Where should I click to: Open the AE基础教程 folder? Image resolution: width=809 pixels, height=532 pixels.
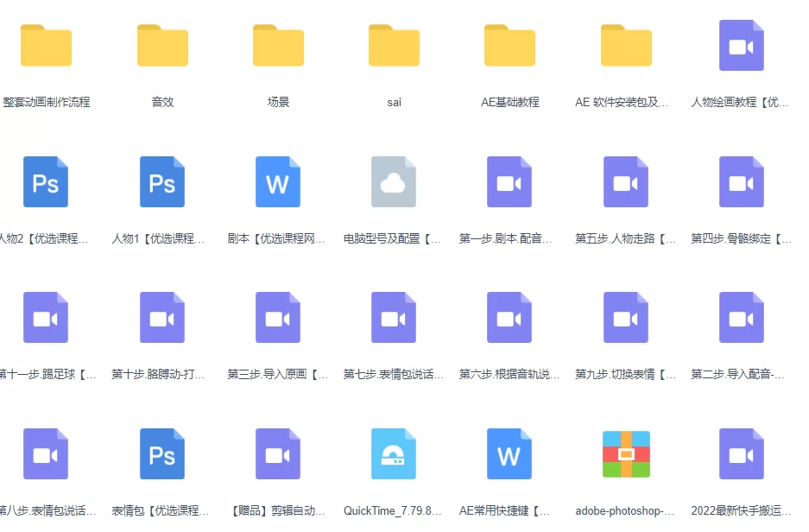click(x=509, y=46)
